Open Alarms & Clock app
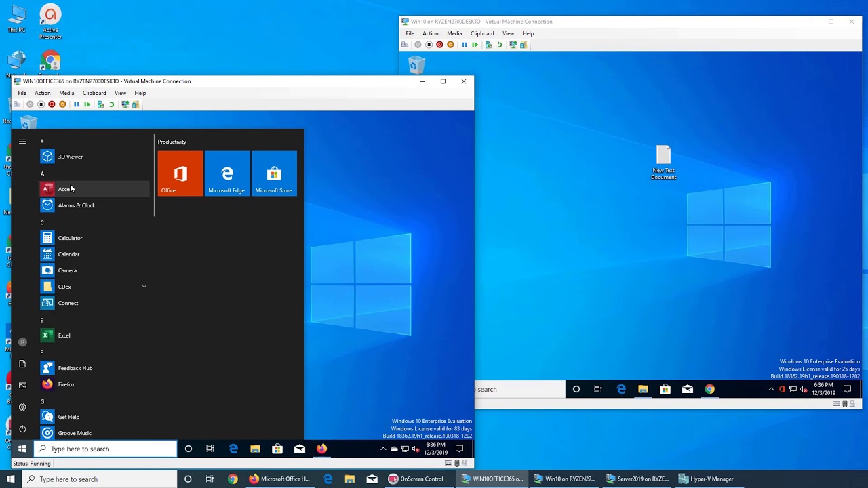Image resolution: width=868 pixels, height=488 pixels. (x=94, y=205)
